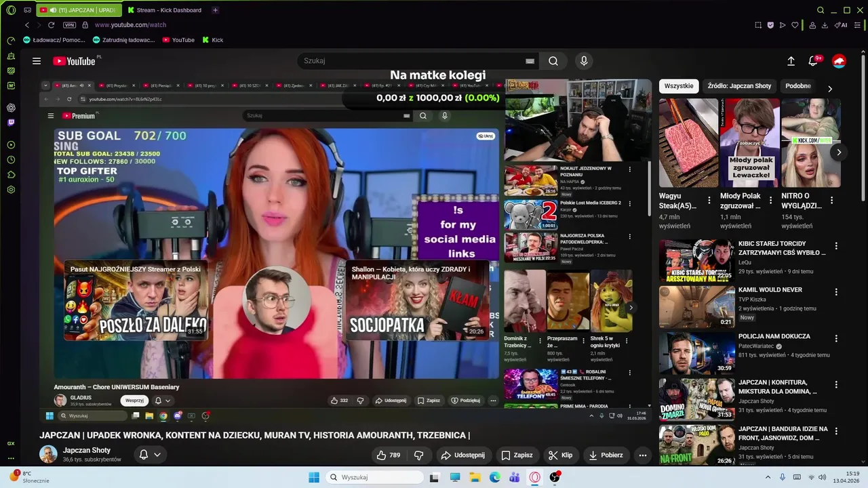Bookmark page with the heart icon

click(795, 25)
